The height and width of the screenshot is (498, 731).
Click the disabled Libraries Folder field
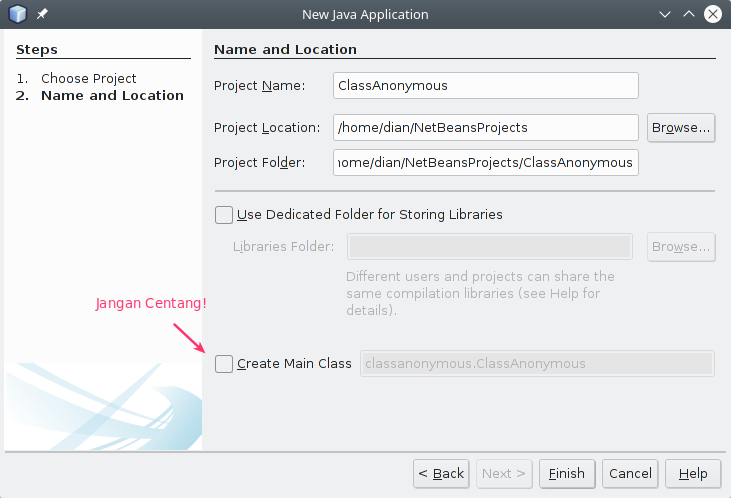point(490,247)
